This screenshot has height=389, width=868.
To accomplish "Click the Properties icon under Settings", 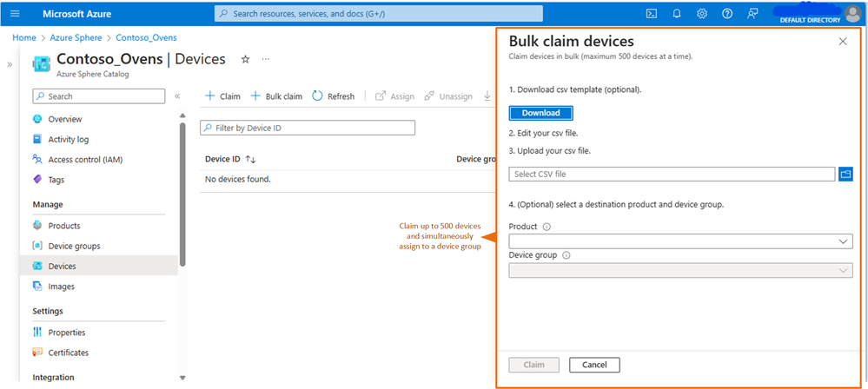I will [37, 333].
